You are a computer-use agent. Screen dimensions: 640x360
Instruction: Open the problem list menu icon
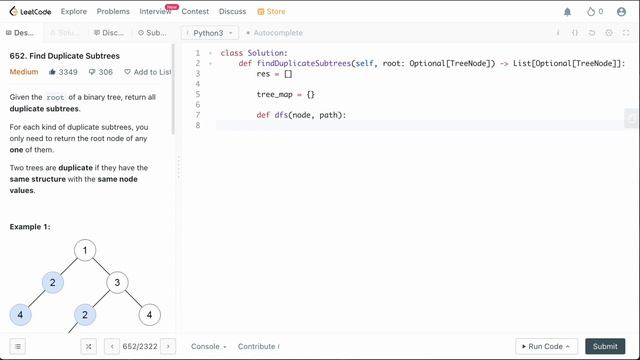point(18,347)
